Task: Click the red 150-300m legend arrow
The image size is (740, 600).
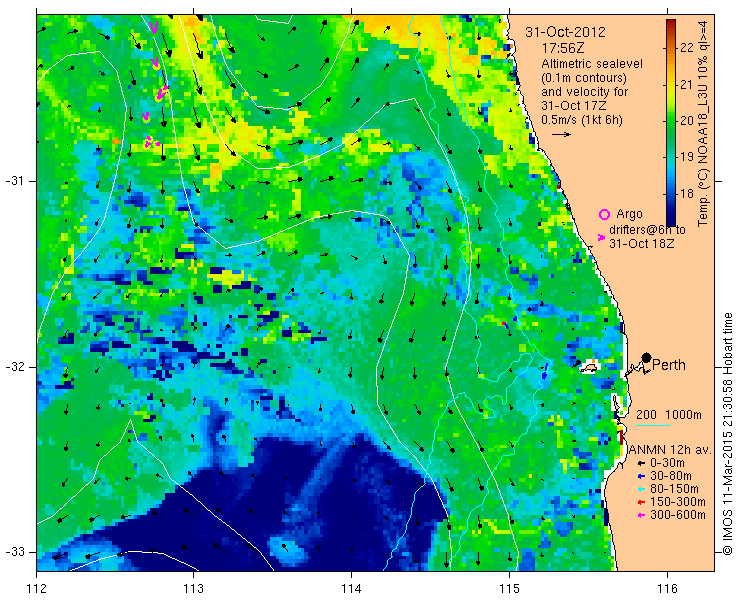Action: (x=641, y=502)
